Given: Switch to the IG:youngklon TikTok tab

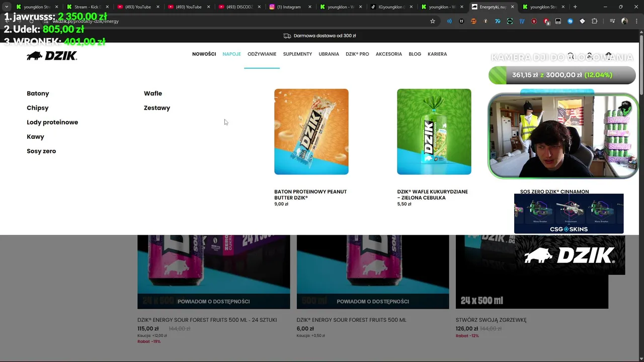Looking at the screenshot, I should click(390, 7).
